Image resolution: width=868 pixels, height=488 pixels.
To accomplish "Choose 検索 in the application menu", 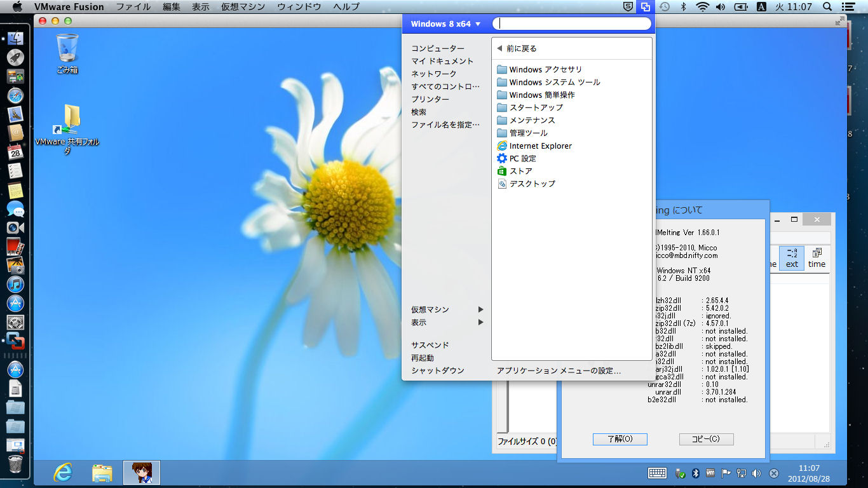I will (419, 112).
